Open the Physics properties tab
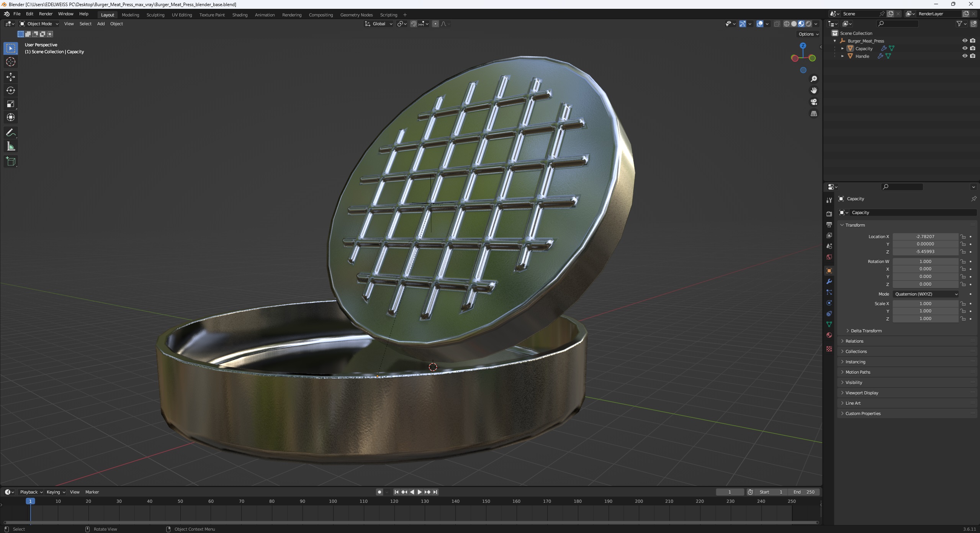 click(x=829, y=303)
